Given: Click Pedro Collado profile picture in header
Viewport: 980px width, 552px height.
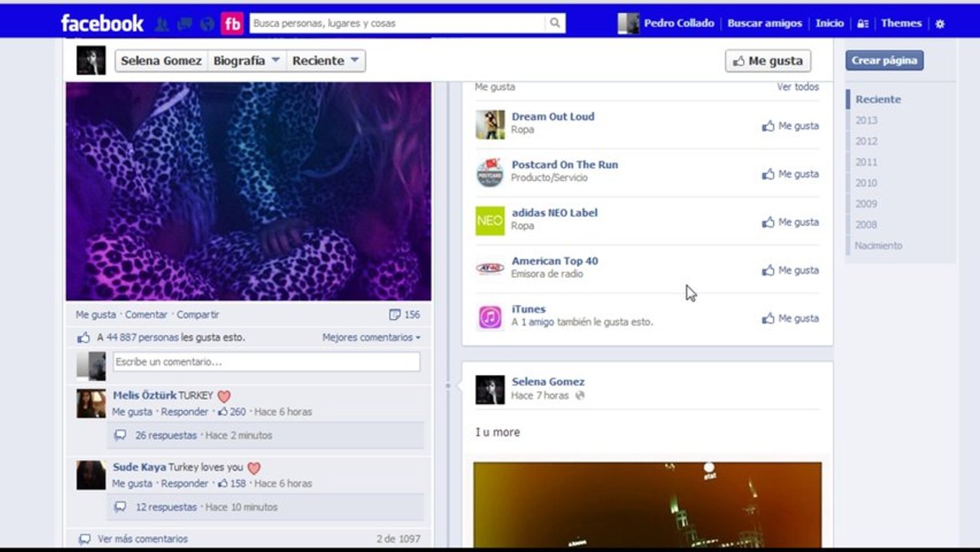Looking at the screenshot, I should (x=628, y=24).
